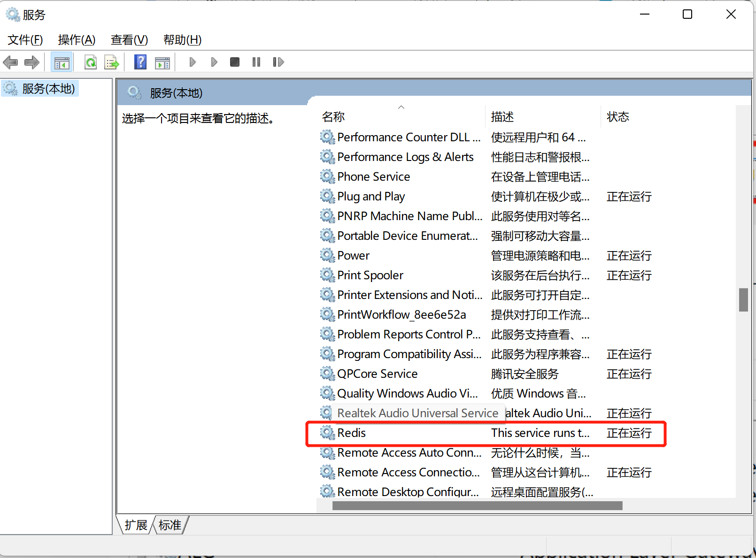Click the Refresh toolbar icon
Viewport: 756px width, 558px height.
click(x=91, y=62)
